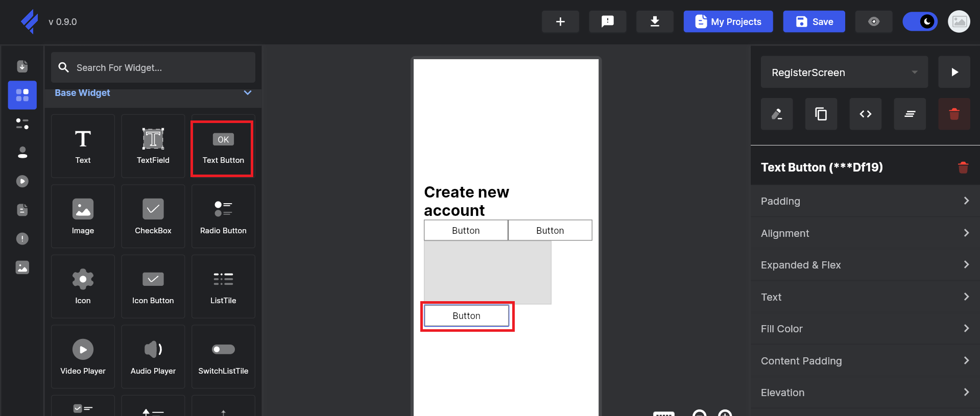Click the My Projects button
980x416 pixels.
(x=728, y=21)
